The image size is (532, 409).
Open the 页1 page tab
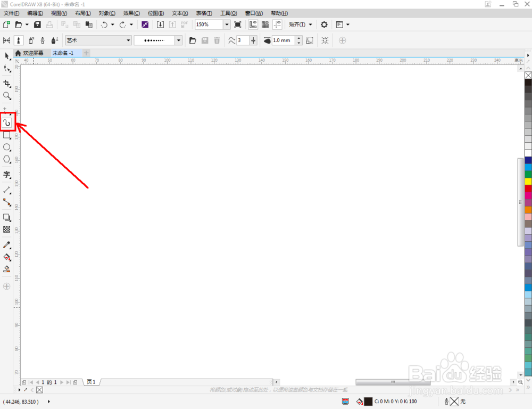(x=92, y=382)
